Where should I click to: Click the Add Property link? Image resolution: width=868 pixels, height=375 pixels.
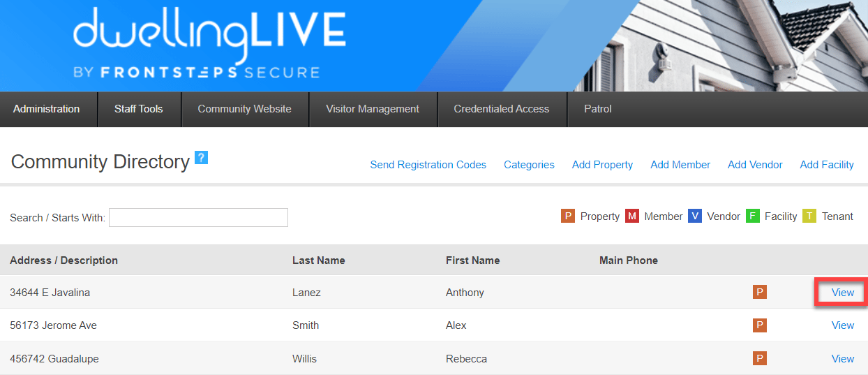click(602, 165)
